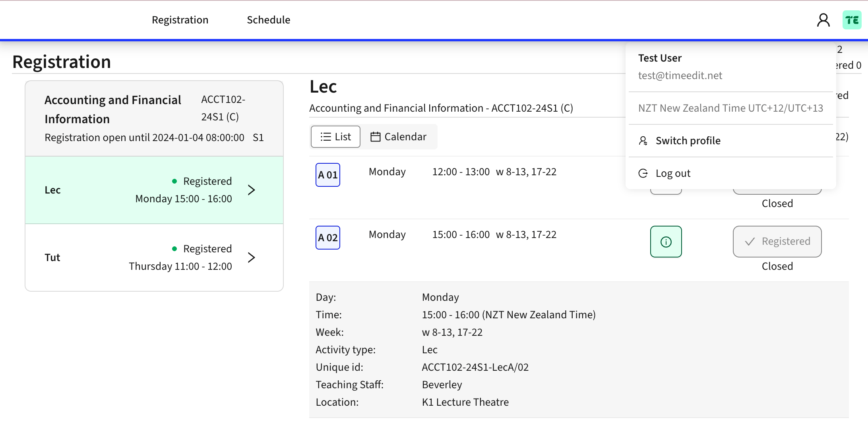Open the user profile icon in top bar
This screenshot has width=868, height=422.
pos(823,20)
